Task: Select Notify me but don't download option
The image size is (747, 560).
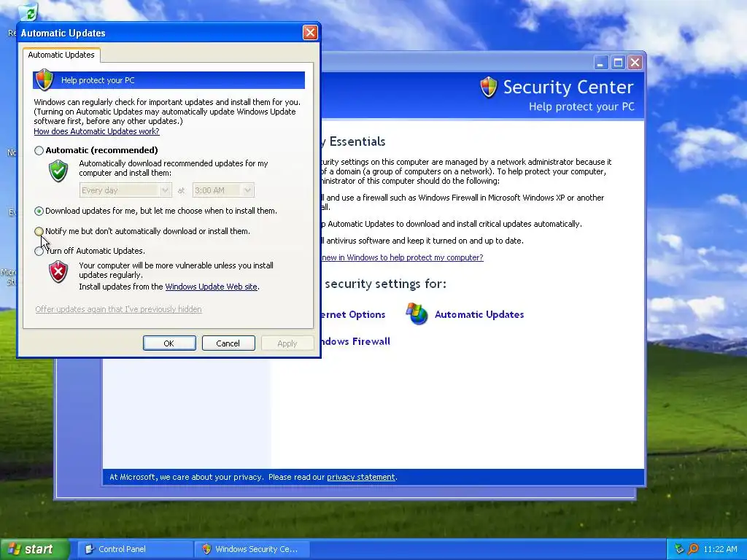Action: tap(39, 231)
